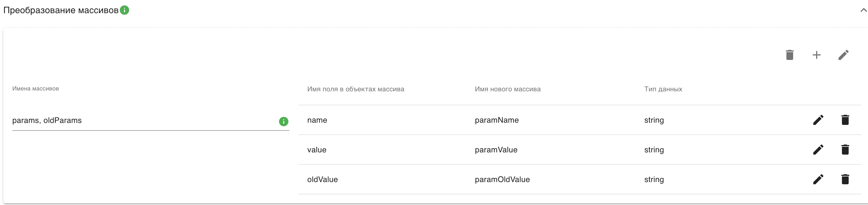Collapse the 'Преобразование массивов' section chevron
Image resolution: width=868 pixels, height=205 pixels.
pos(864,10)
